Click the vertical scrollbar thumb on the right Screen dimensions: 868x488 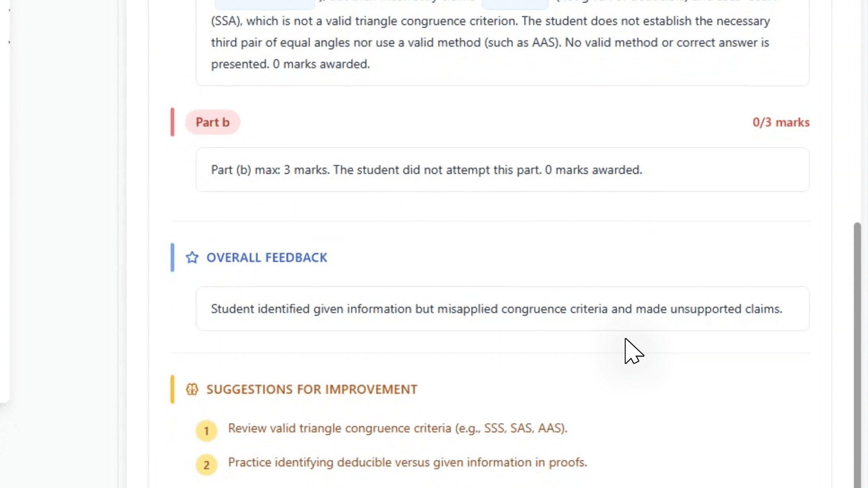[857, 355]
